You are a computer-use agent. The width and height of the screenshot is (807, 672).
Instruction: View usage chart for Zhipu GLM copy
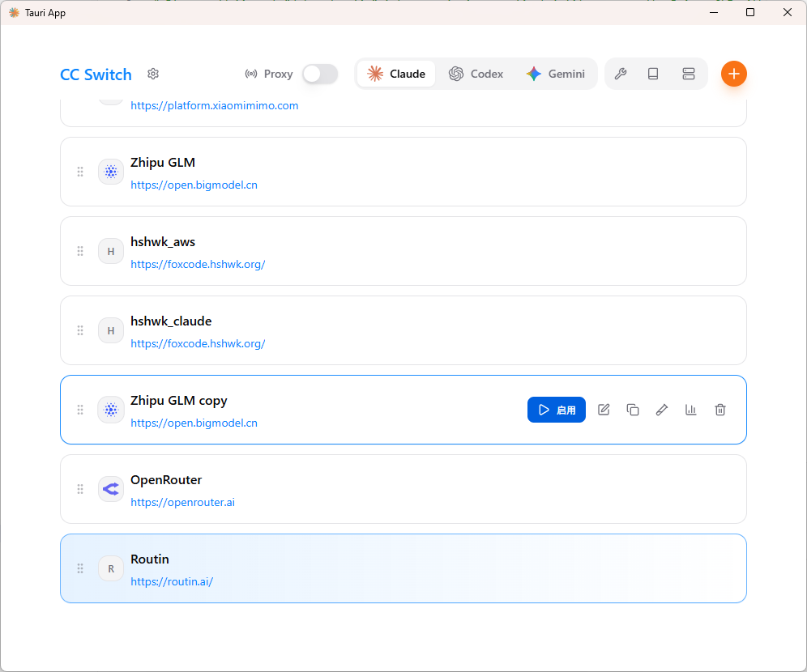[x=690, y=410]
